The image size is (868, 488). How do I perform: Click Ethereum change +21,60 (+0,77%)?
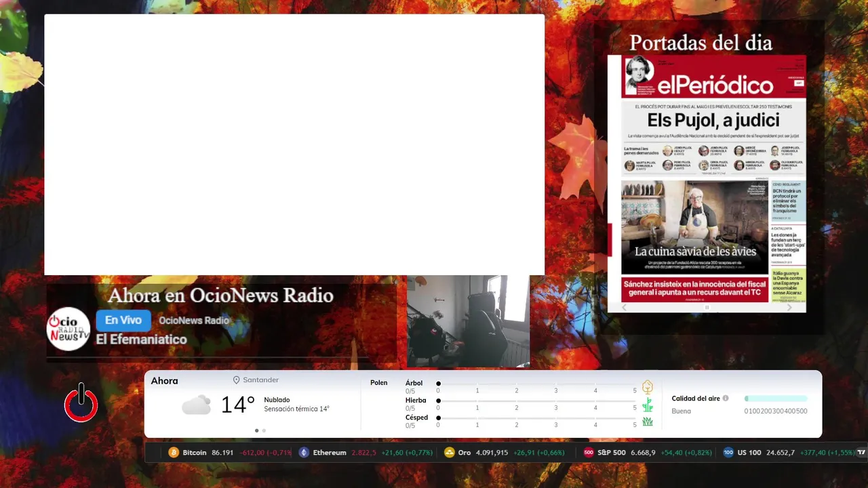(407, 452)
